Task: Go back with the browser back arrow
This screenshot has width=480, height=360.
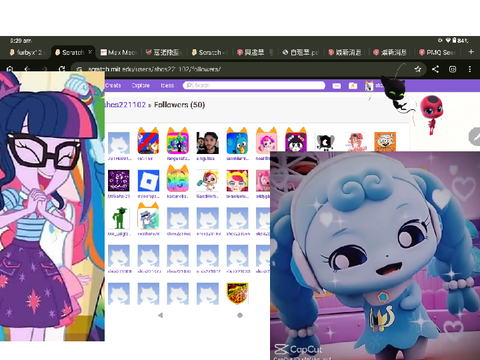Action: pos(27,69)
